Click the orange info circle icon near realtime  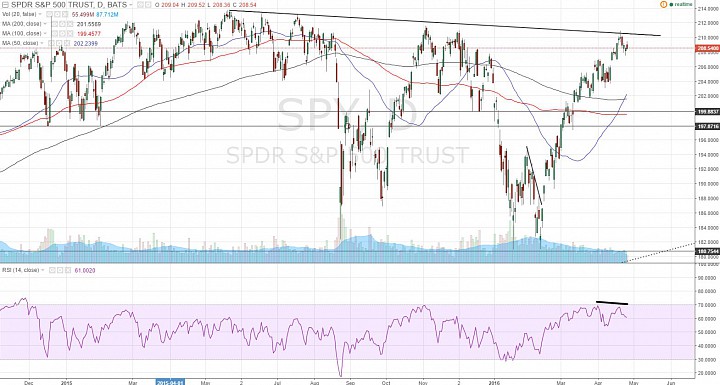[663, 4]
